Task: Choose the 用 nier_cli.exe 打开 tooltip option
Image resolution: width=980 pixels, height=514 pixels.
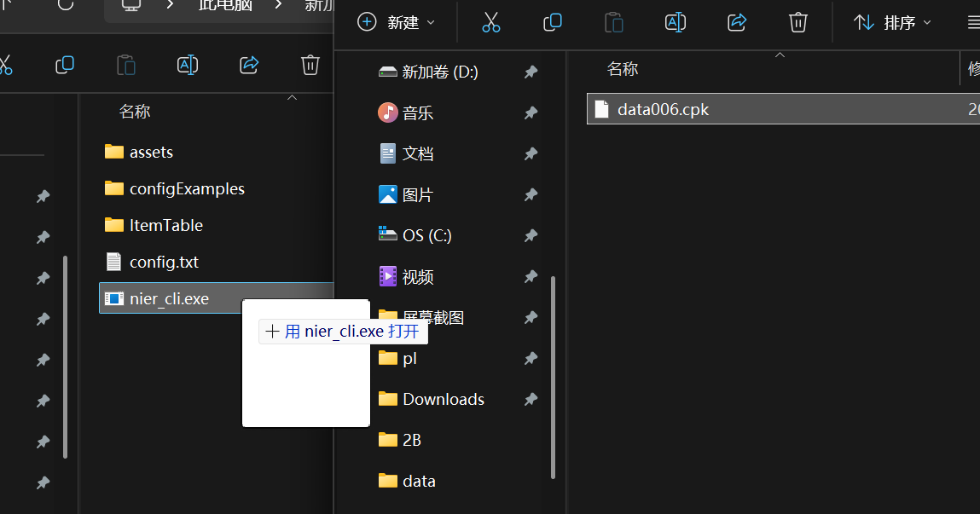Action: [x=343, y=332]
